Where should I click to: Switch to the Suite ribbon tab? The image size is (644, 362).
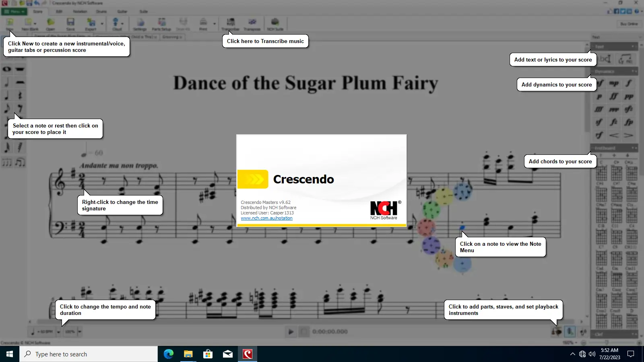144,11
